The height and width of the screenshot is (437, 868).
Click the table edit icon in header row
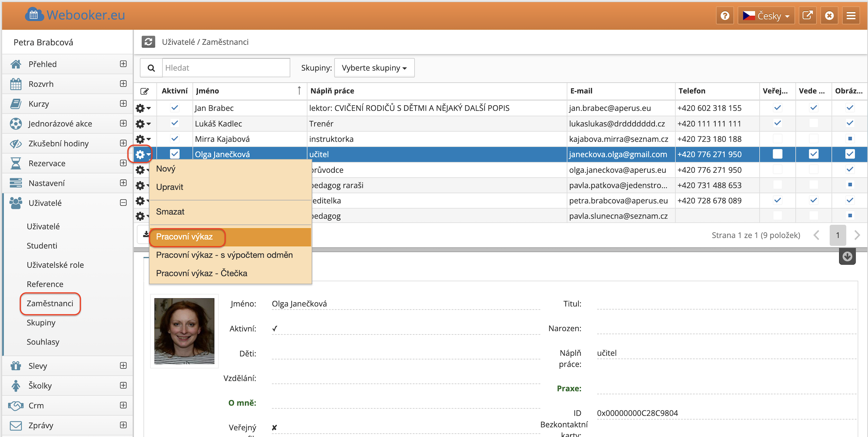[x=144, y=91]
